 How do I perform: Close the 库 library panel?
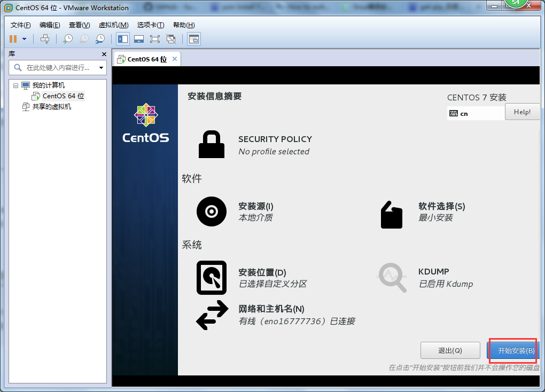point(104,54)
